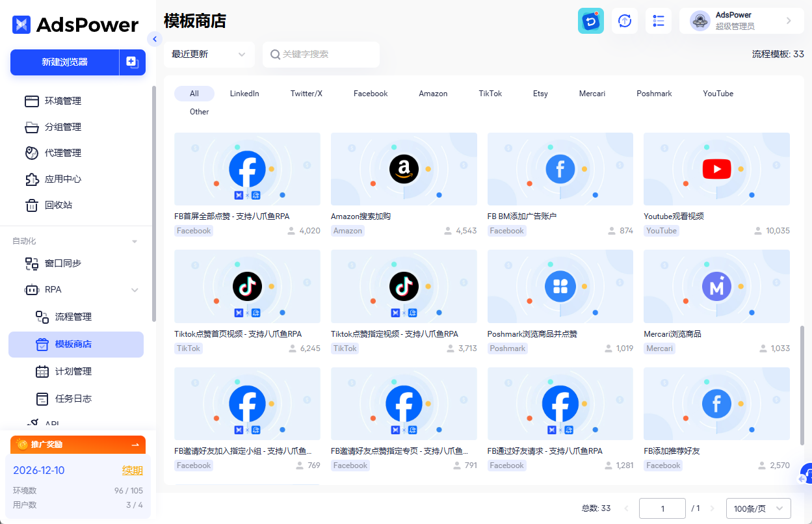Open 计划管理 under RPA
Image resolution: width=812 pixels, height=524 pixels.
click(73, 371)
